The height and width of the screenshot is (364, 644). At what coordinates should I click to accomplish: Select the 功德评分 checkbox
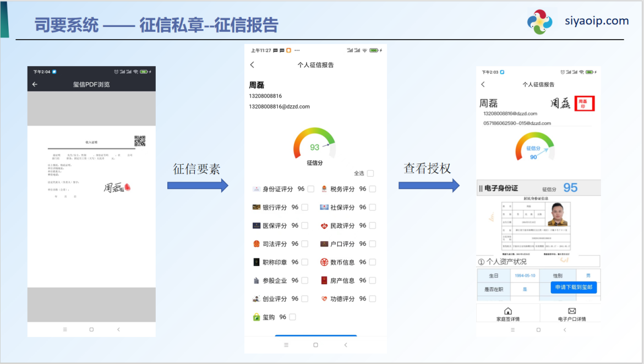[x=373, y=298]
